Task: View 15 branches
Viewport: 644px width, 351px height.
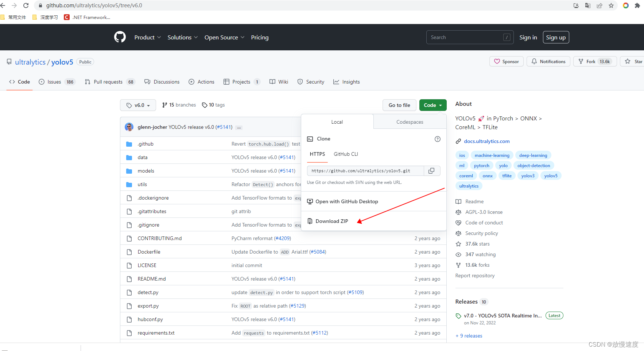Action: coord(179,105)
